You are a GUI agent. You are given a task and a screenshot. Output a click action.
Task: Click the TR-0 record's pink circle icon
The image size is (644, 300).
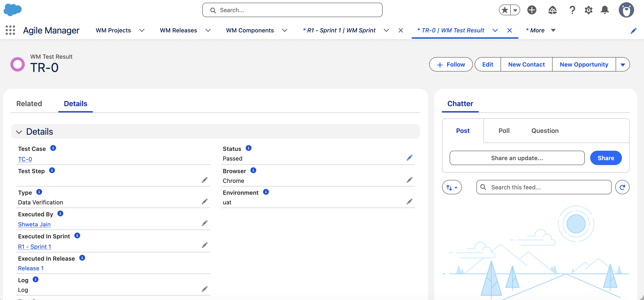point(18,64)
